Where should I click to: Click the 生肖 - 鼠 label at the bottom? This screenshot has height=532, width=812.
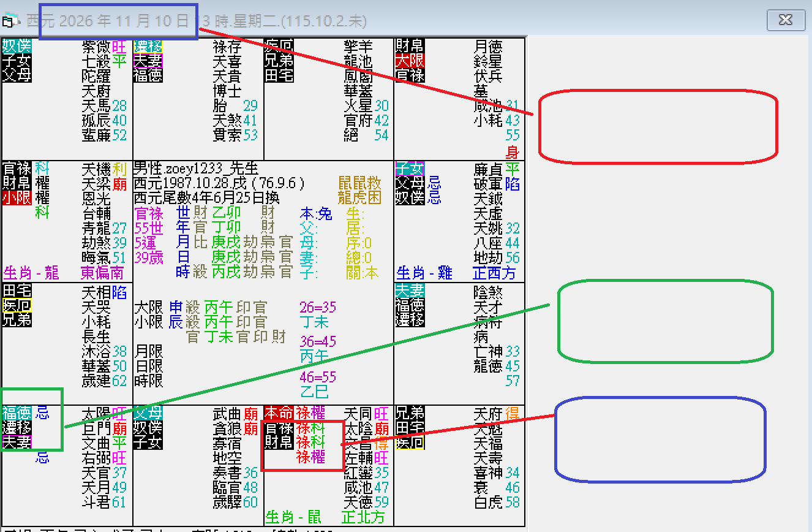(294, 517)
